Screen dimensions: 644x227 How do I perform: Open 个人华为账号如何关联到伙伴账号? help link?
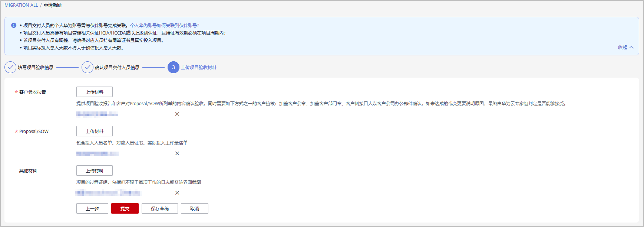[165, 25]
